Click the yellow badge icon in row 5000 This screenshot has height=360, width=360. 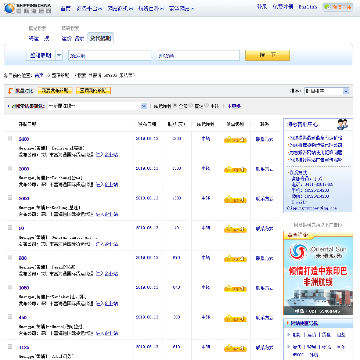(235, 199)
